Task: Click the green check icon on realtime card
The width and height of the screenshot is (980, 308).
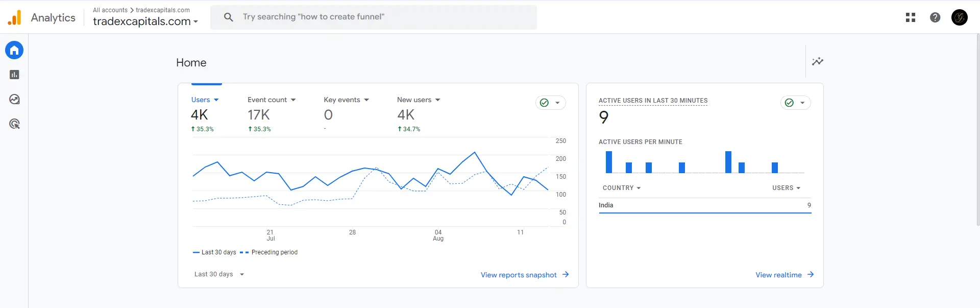Action: (789, 103)
